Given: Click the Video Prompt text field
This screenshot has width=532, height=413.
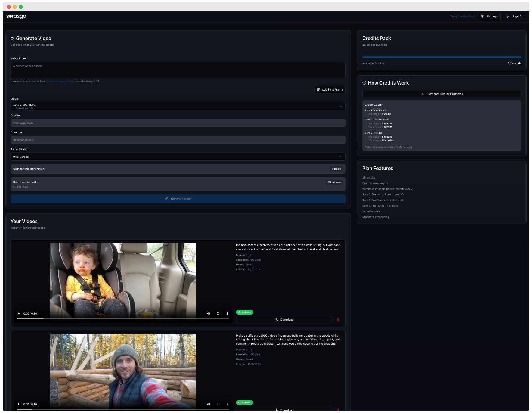Looking at the screenshot, I should tap(178, 70).
